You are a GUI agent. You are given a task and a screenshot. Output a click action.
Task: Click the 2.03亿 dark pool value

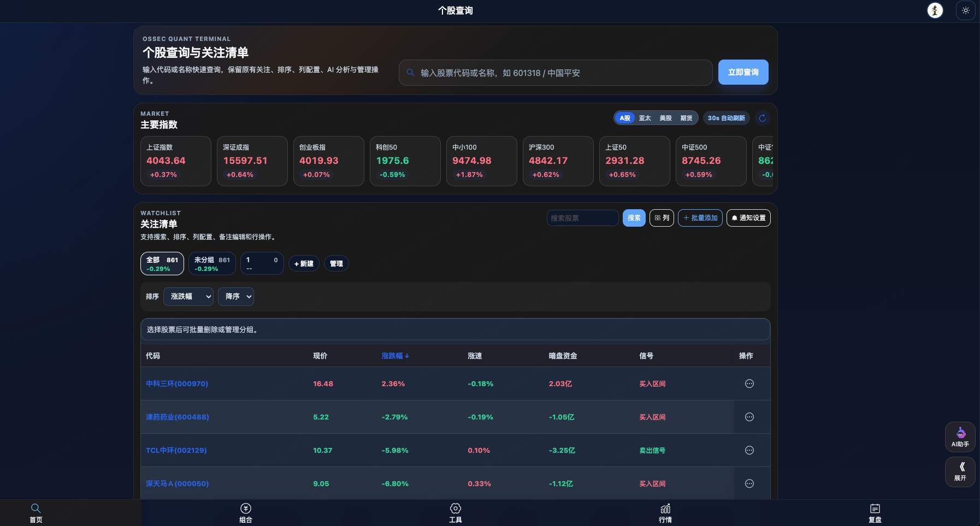(x=560, y=384)
